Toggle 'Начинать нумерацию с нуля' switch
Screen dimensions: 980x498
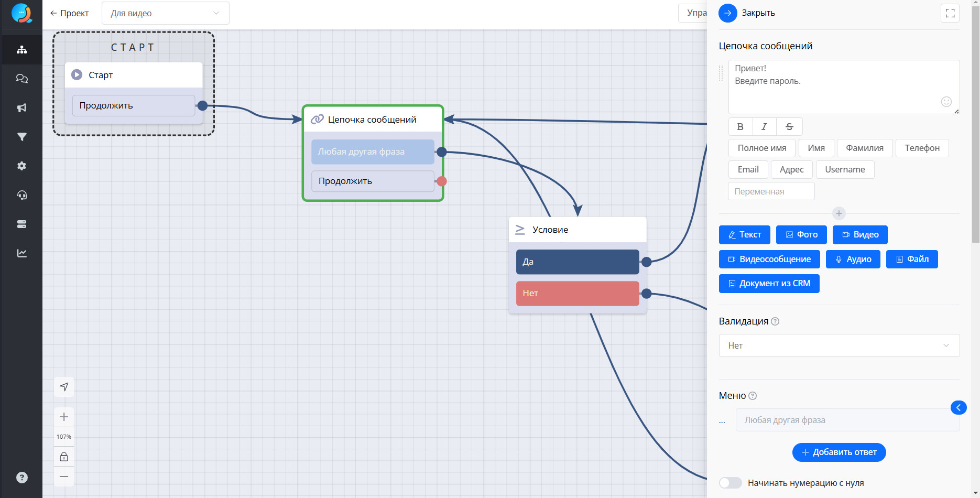pos(730,483)
